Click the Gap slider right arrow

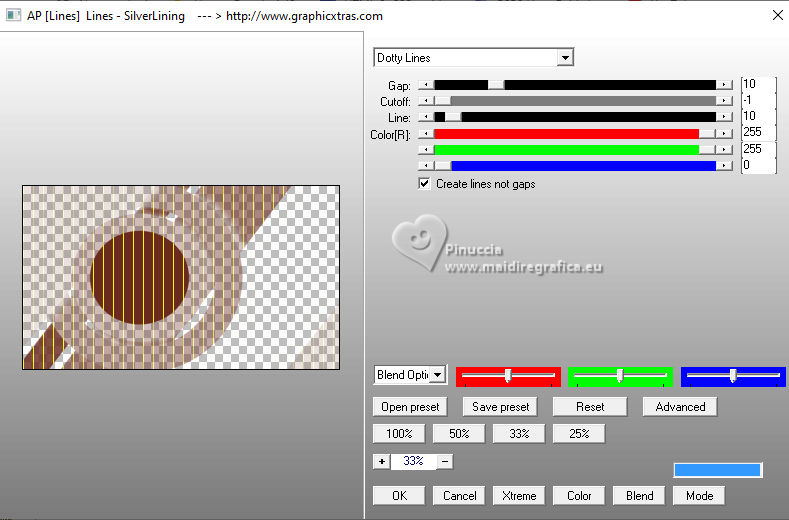(724, 85)
